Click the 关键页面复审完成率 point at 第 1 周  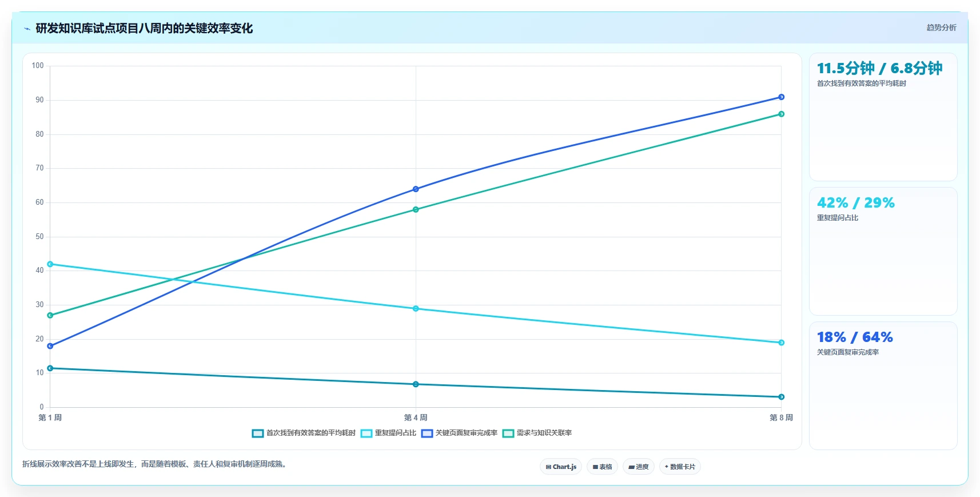[x=50, y=346]
